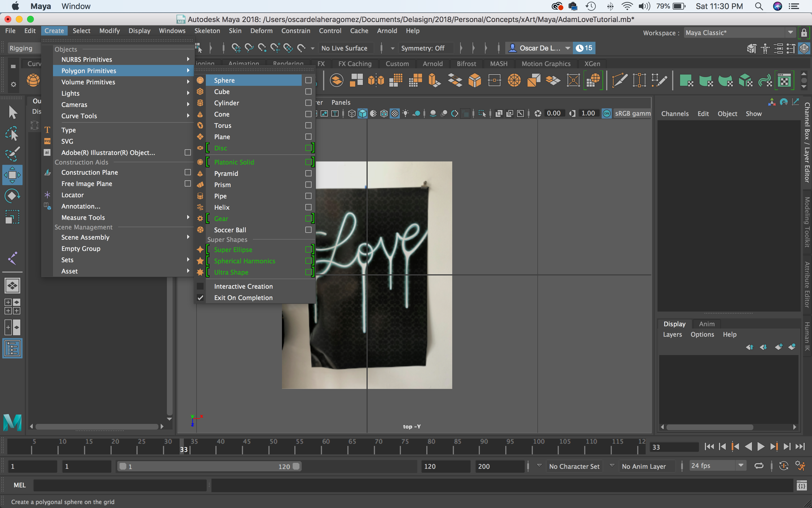Open Torus options box
Screen dimensions: 812x508
coord(308,125)
